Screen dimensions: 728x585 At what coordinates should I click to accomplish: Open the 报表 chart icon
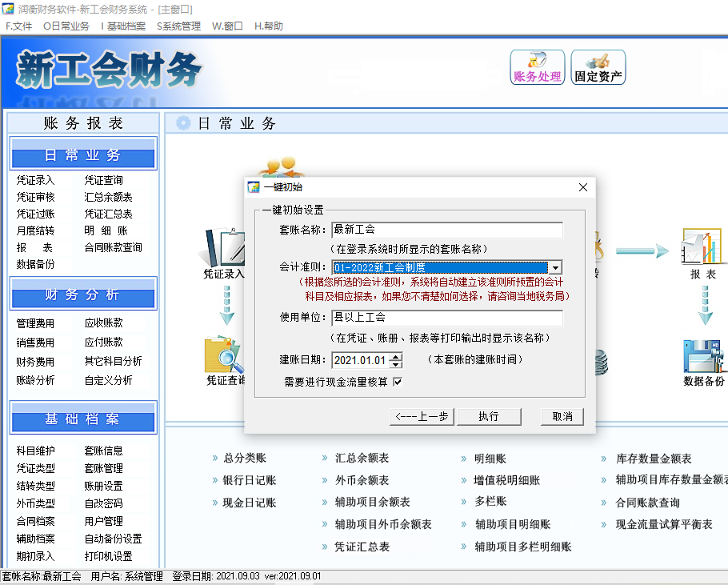[702, 250]
